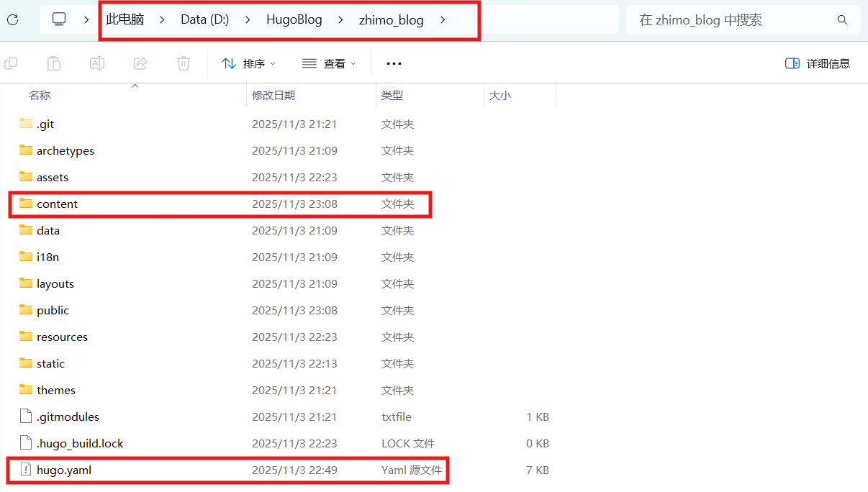Click the refresh icon in address bar
The width and height of the screenshot is (868, 492).
pos(12,19)
